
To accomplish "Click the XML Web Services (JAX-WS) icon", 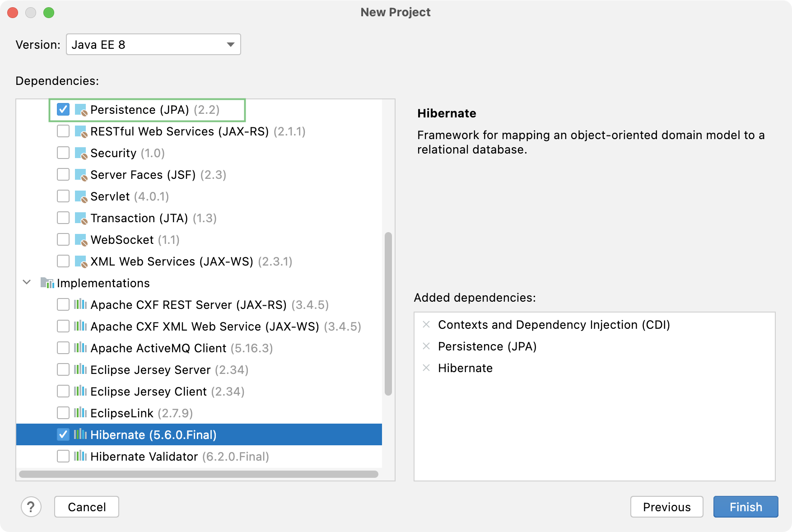I will (81, 261).
